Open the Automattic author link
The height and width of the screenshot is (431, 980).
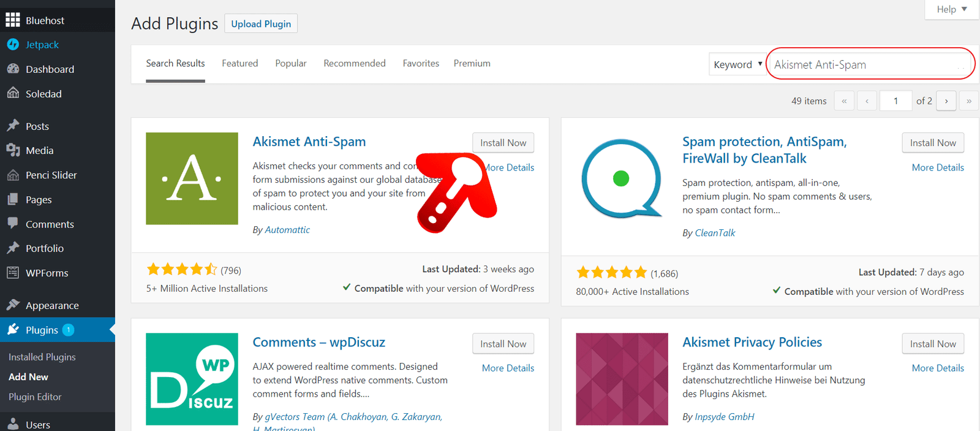(287, 230)
